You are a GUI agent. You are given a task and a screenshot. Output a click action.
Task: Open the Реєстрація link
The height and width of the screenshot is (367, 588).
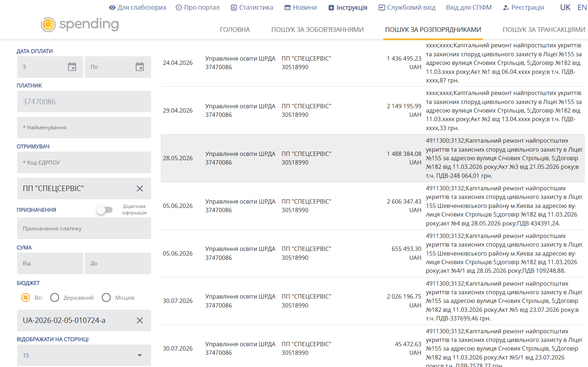point(528,8)
